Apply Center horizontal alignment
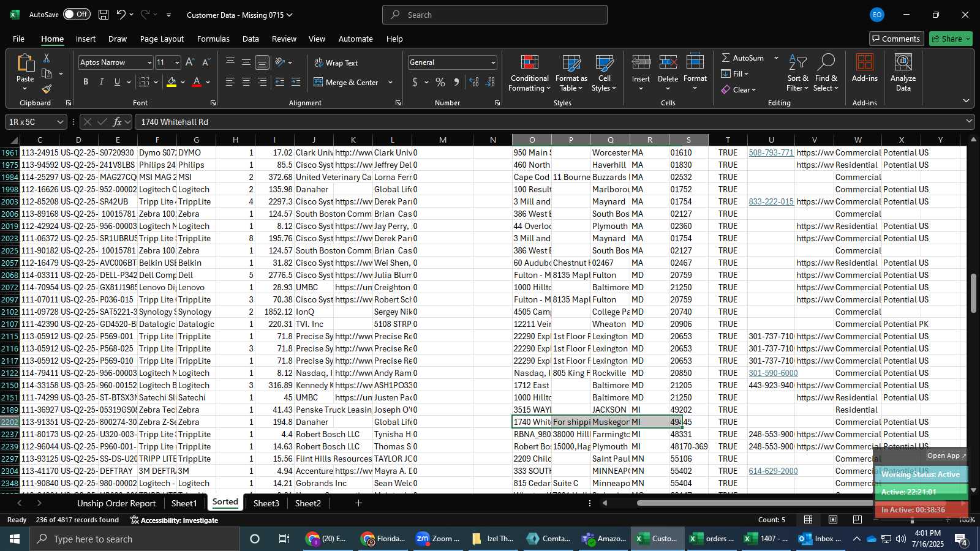Screen dimensions: 980x551 coord(246,82)
